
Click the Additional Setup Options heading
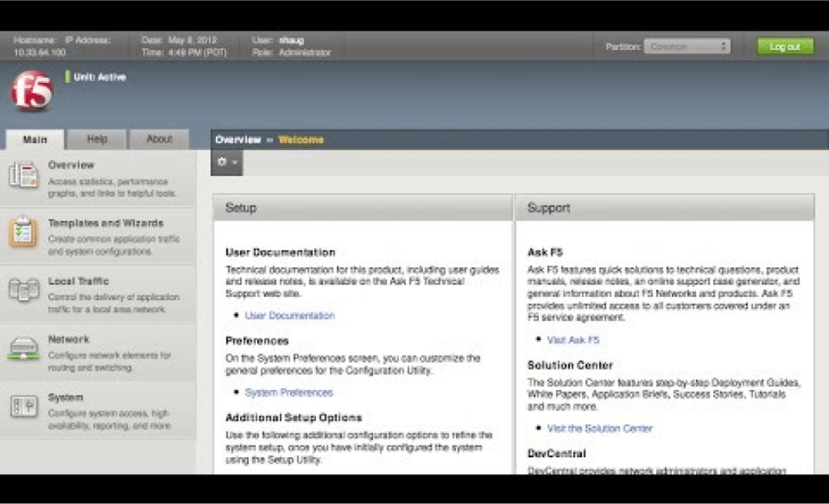(x=293, y=417)
